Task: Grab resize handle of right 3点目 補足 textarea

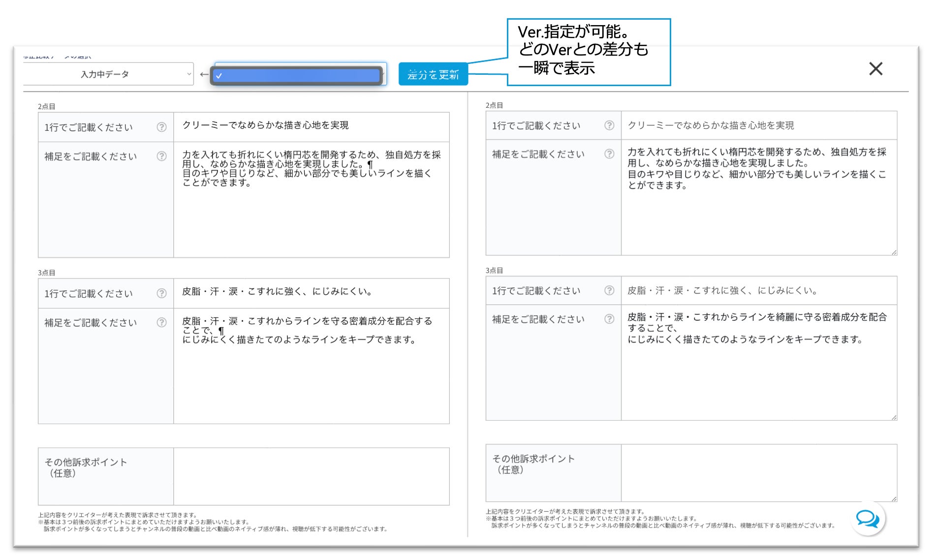Action: tap(894, 417)
